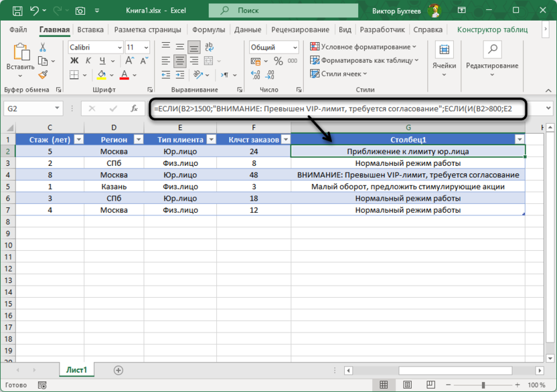The image size is (557, 392).
Task: Click the Insert Function fx icon
Action: (x=134, y=108)
